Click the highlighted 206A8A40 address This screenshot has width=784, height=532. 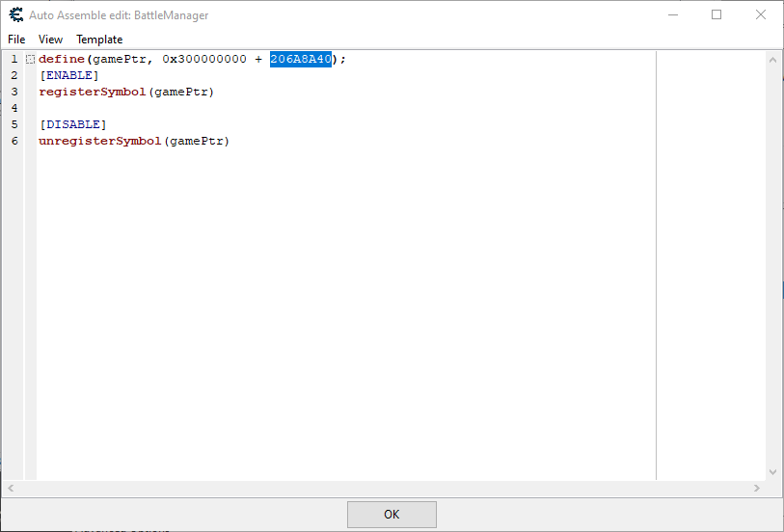click(301, 59)
